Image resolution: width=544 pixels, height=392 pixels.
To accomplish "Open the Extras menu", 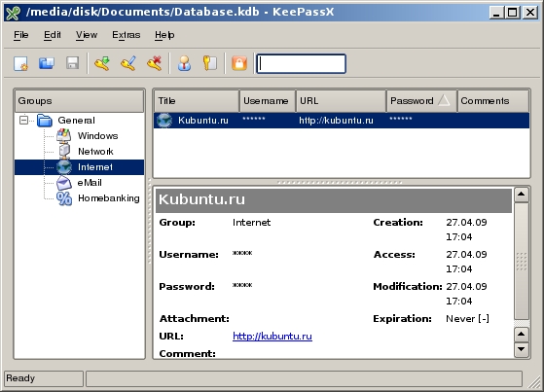I will pyautogui.click(x=126, y=35).
